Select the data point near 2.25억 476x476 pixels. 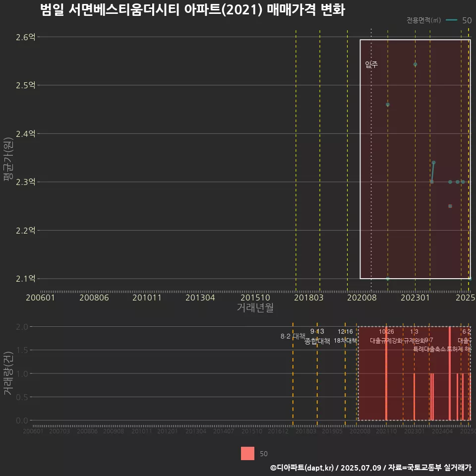pos(450,206)
